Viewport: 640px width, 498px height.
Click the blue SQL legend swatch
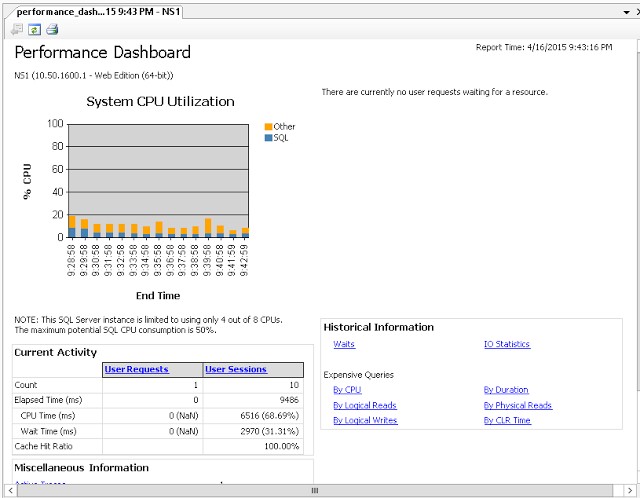point(268,137)
